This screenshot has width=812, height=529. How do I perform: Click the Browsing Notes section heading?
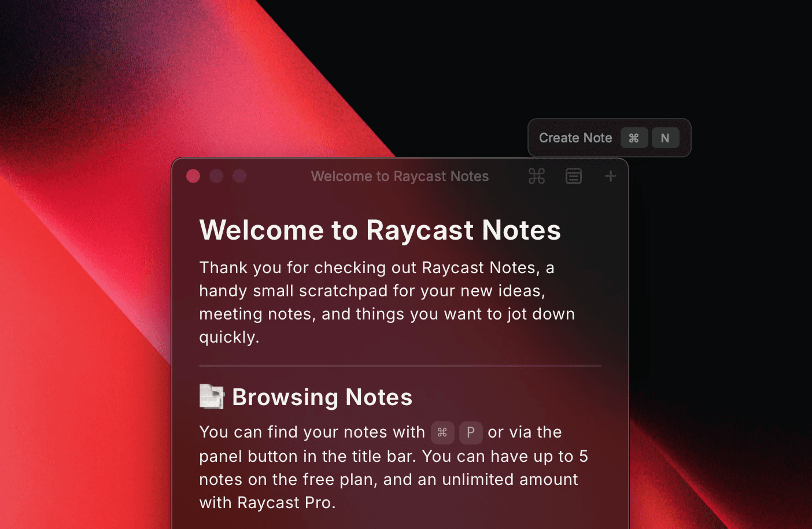pos(322,397)
